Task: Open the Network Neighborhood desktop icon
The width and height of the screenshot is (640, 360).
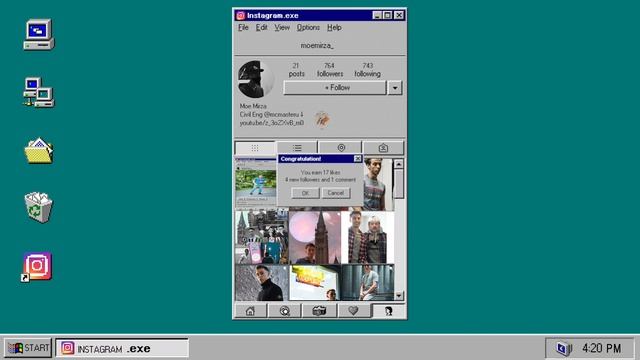Action: point(39,92)
